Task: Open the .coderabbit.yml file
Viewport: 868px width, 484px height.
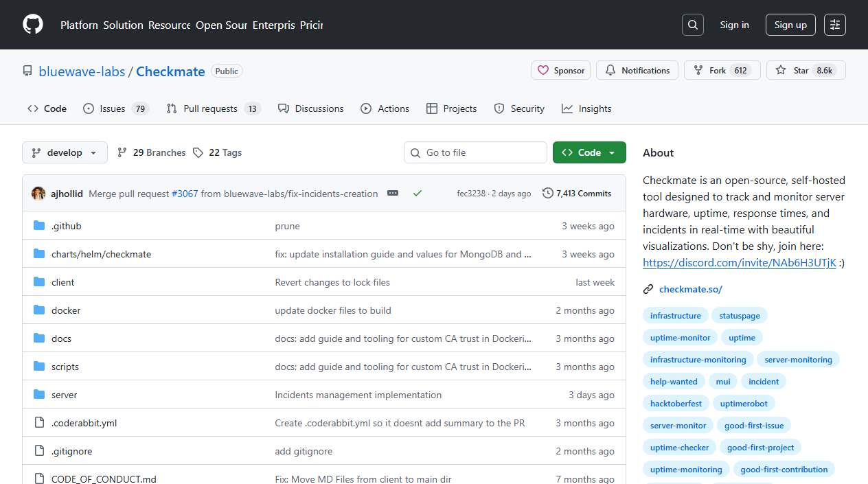Action: (x=84, y=423)
